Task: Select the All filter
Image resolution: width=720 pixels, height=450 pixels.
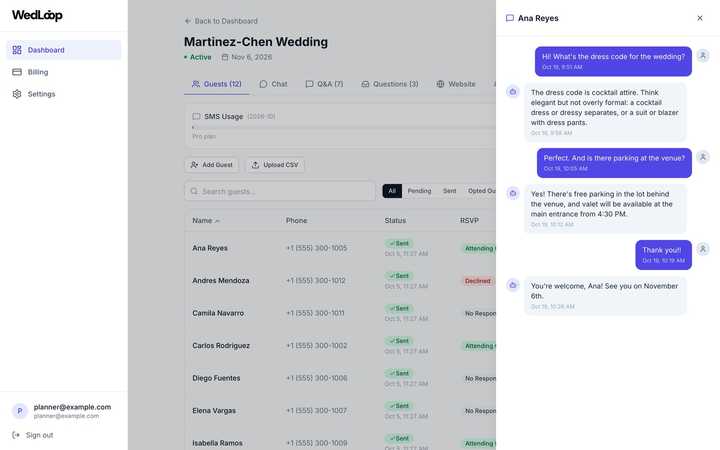Action: [x=392, y=191]
